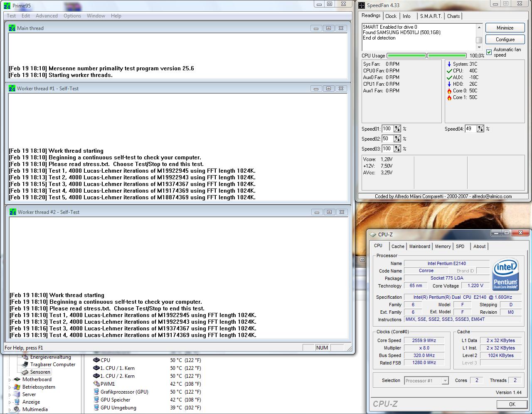Expand Betriebssystem tree node
Screen dimensions: 532x414
(10, 387)
